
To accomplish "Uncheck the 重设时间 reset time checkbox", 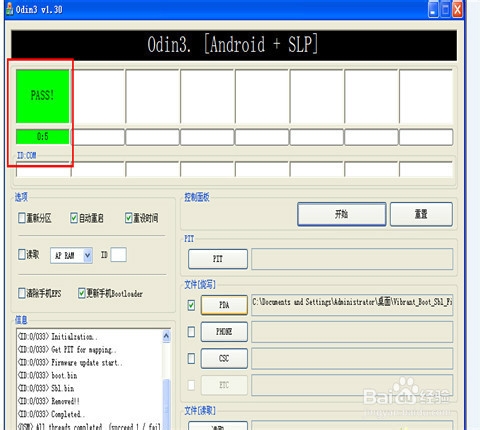I will pyautogui.click(x=129, y=218).
